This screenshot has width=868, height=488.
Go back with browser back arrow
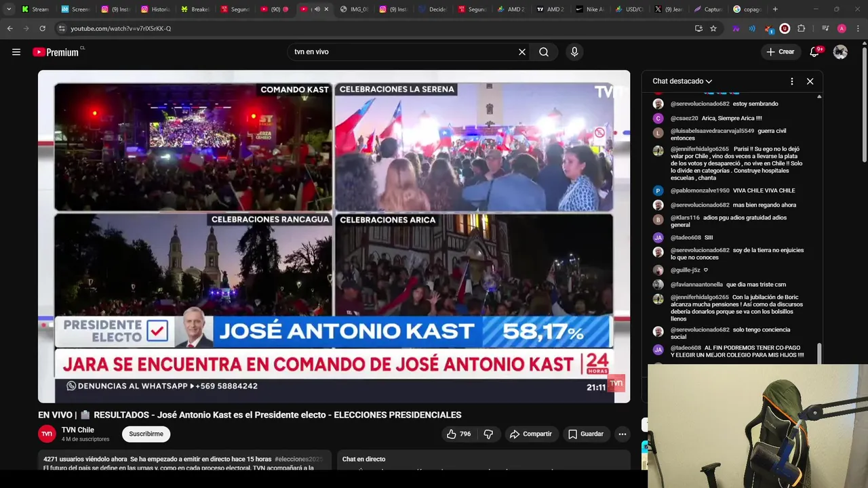point(9,28)
